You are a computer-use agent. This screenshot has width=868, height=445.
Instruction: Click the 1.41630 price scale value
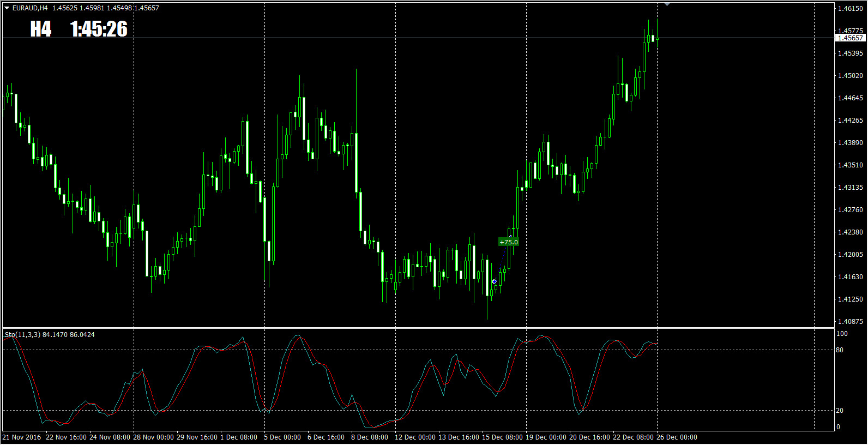[x=851, y=277]
